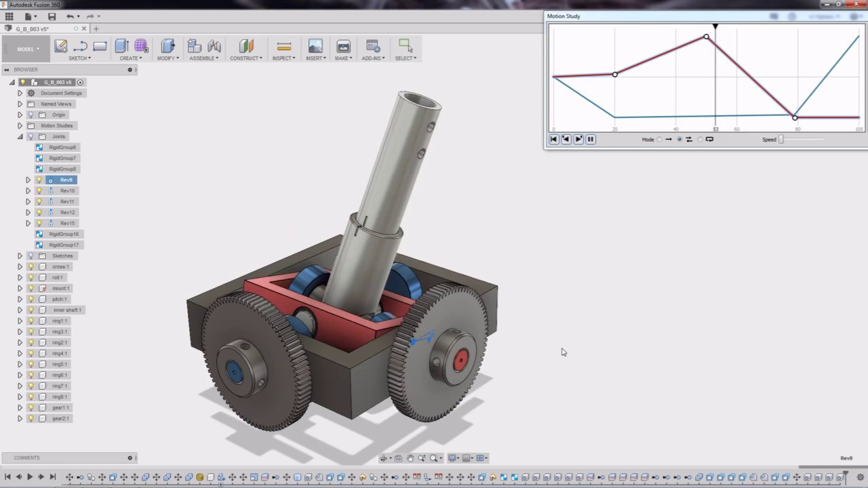Open Document Settings gear in browser
Viewport: 868px width, 488px height.
click(x=31, y=93)
